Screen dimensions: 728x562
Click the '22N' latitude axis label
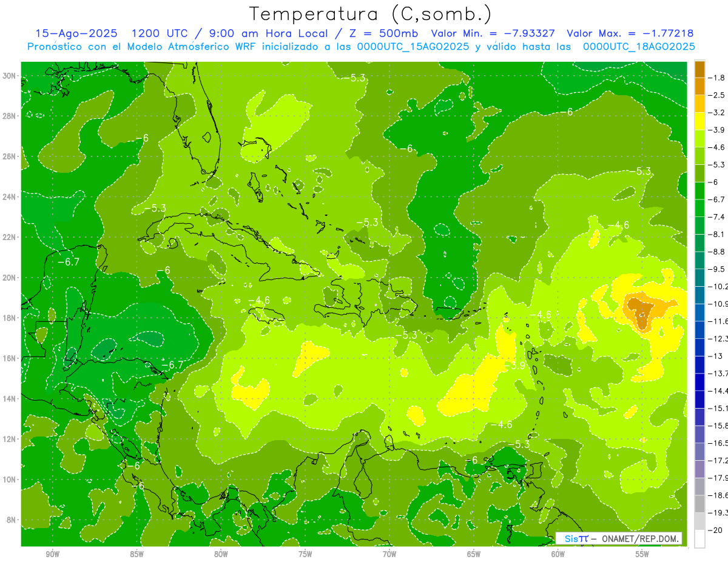[x=10, y=237]
